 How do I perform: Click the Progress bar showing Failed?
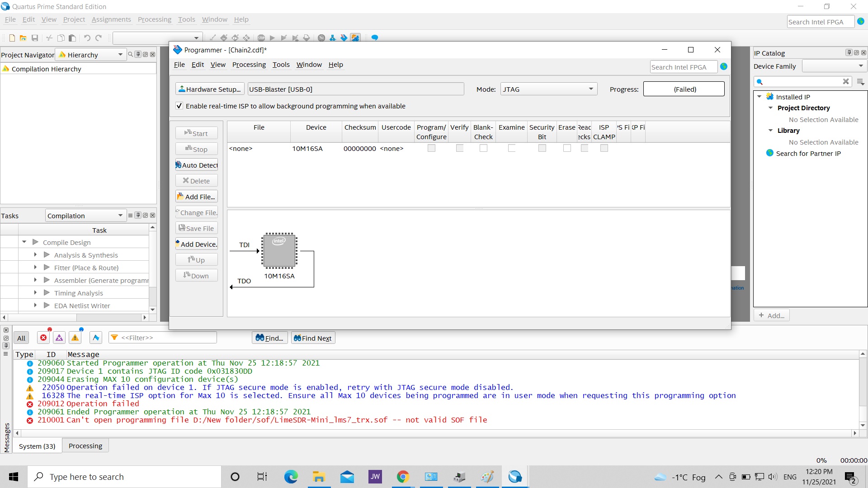click(684, 89)
